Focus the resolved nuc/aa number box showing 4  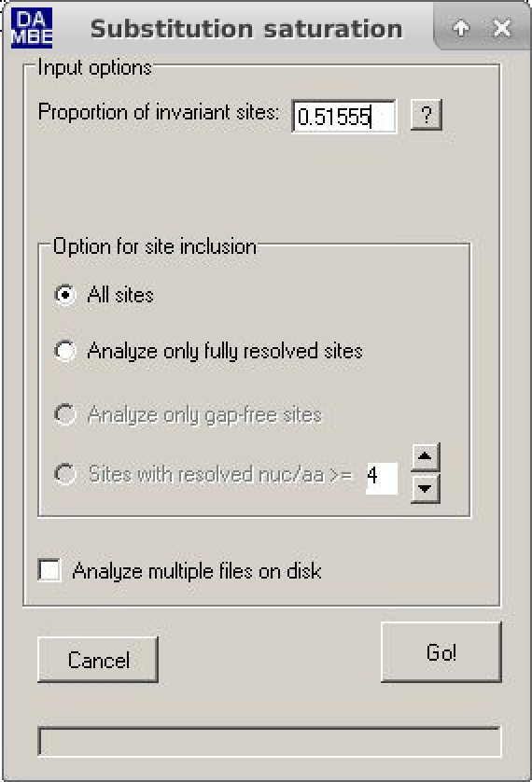click(x=382, y=478)
